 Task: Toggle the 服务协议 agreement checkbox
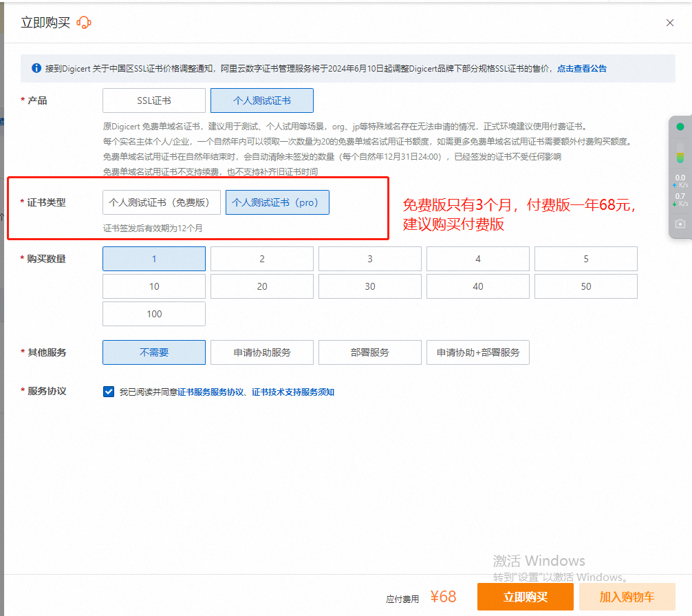[x=109, y=392]
